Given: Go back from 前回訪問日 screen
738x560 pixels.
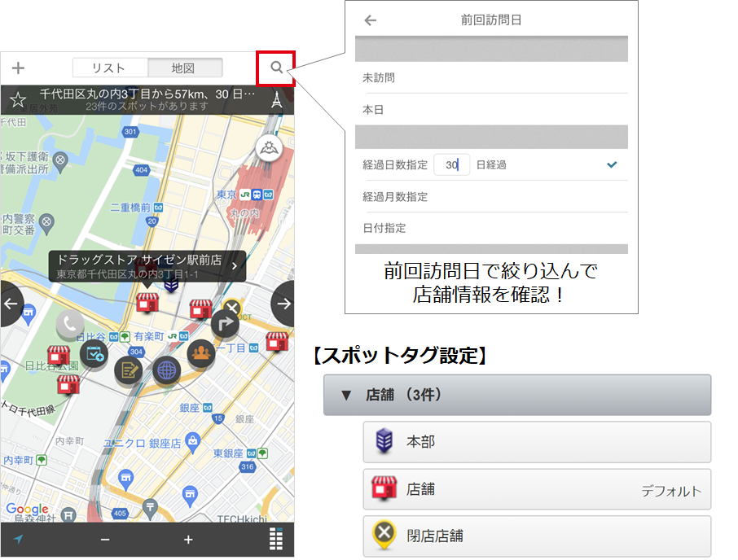Looking at the screenshot, I should coord(371,20).
